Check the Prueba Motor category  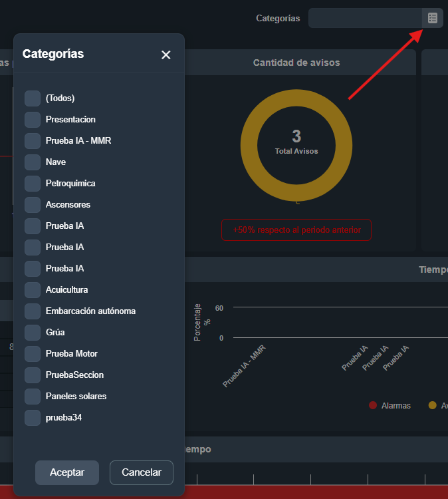(x=33, y=354)
